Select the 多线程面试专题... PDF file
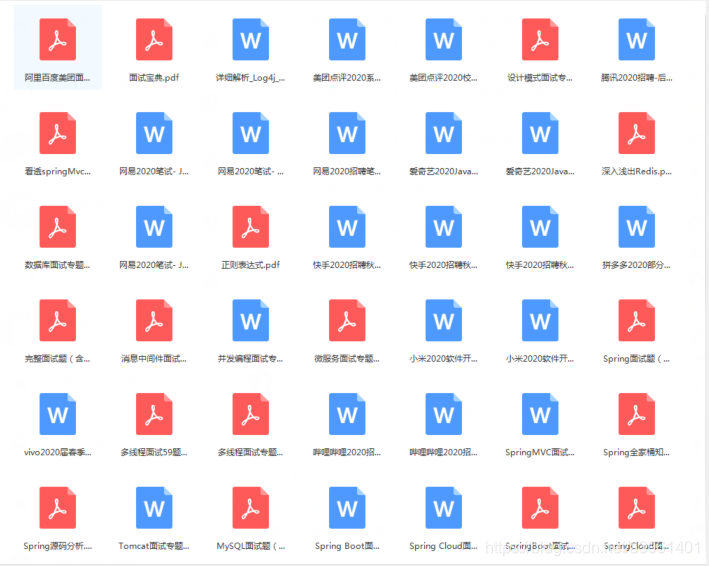This screenshot has width=709, height=566. tap(251, 414)
